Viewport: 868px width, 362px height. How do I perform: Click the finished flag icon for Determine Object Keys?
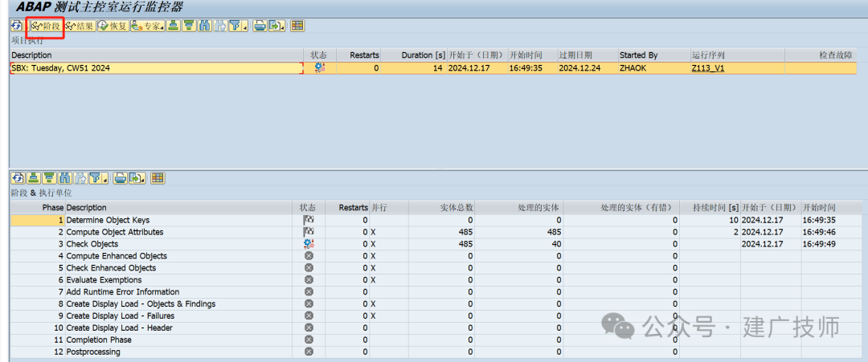309,220
